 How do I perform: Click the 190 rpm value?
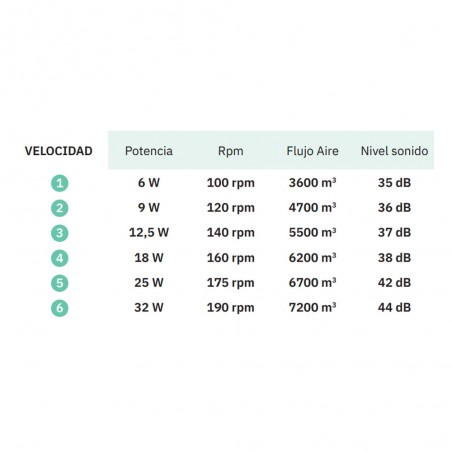point(231,307)
